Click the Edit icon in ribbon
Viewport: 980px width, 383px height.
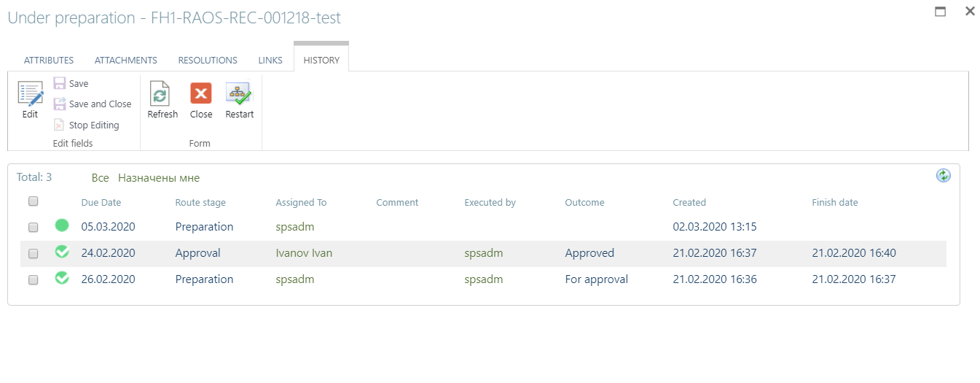[x=30, y=94]
